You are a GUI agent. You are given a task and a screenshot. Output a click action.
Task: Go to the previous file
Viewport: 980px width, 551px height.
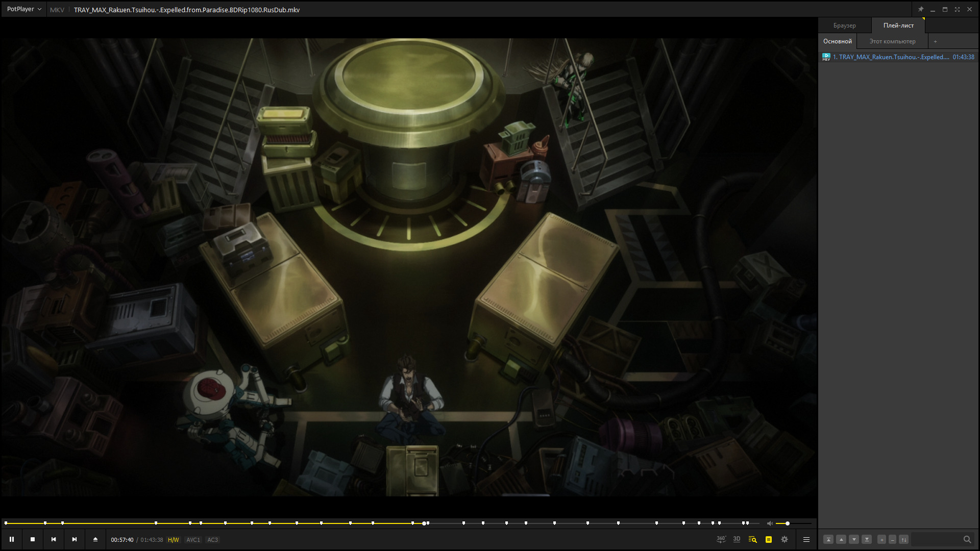54,539
